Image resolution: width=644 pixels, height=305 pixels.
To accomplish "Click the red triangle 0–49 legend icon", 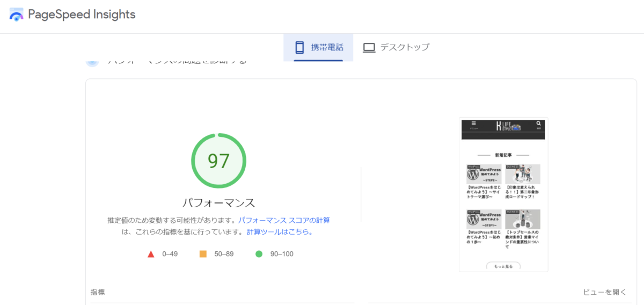I will tap(151, 254).
